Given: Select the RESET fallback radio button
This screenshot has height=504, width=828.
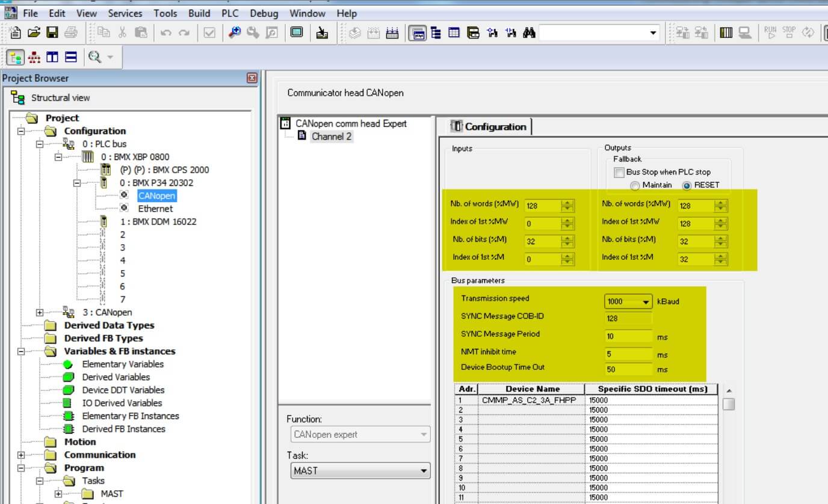Looking at the screenshot, I should point(687,186).
